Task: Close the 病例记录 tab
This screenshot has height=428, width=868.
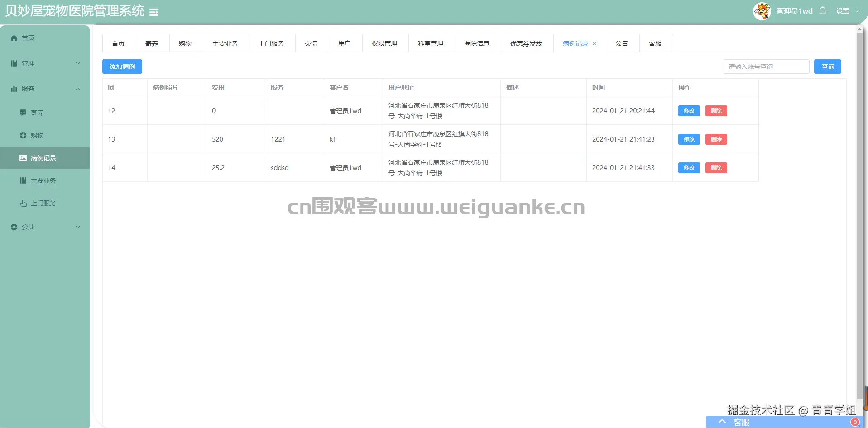Action: pyautogui.click(x=595, y=43)
